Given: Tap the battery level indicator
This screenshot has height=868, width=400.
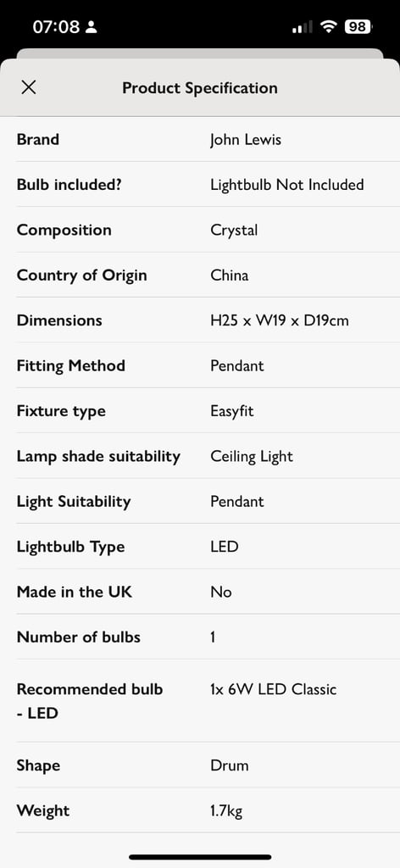Looking at the screenshot, I should tap(358, 26).
